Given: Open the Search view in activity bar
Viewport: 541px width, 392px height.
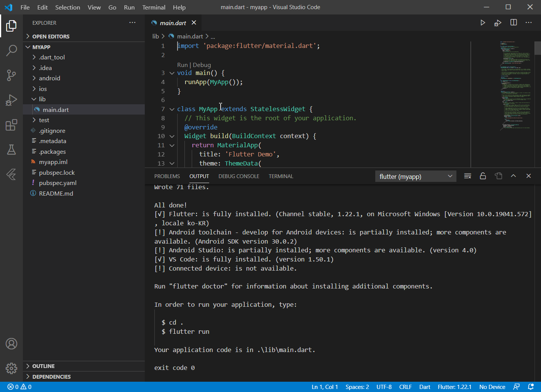Looking at the screenshot, I should (11, 50).
